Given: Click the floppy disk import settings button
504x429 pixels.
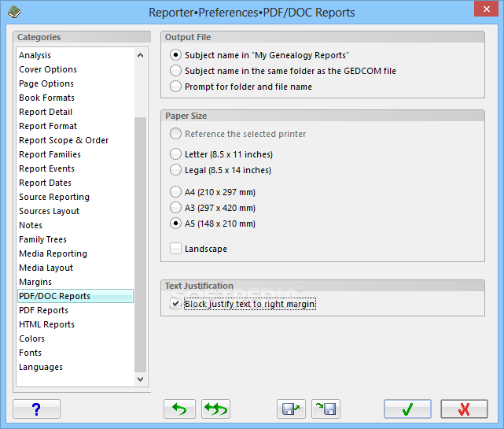Looking at the screenshot, I should (x=326, y=409).
